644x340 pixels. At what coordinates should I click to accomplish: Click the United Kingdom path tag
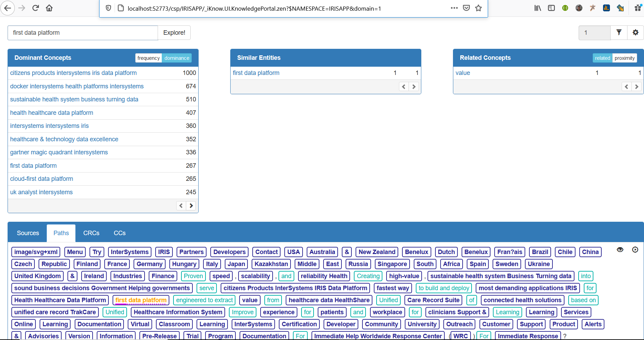tap(38, 276)
